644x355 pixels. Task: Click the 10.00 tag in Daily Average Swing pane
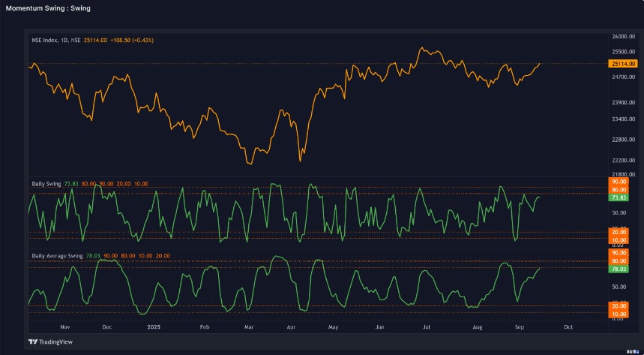[x=619, y=314]
